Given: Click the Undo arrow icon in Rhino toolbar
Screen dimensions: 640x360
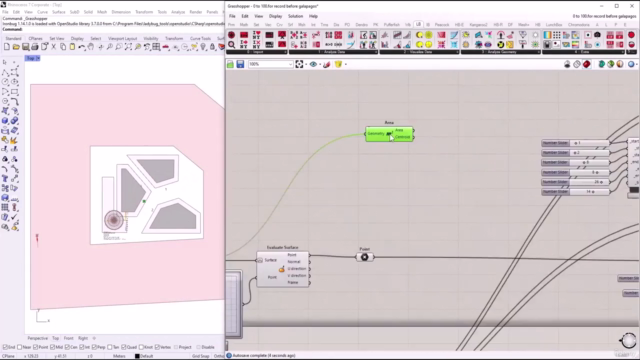Looking at the screenshot, I should [82, 47].
